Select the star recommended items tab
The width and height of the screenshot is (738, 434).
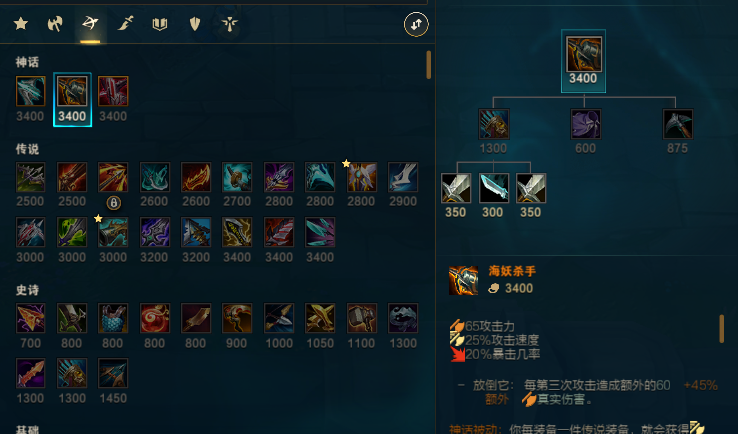coord(21,23)
